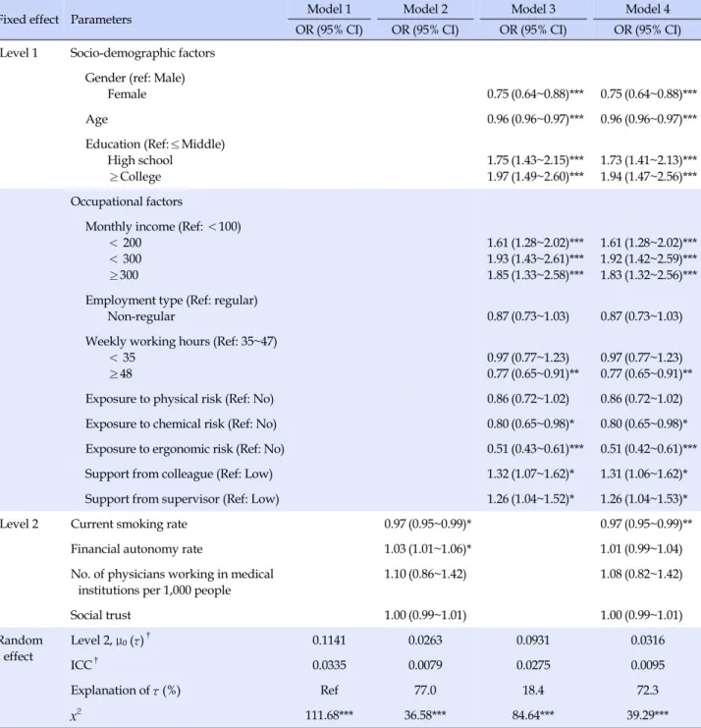
Task: Click Model 3 value 1.93 (1.43~2.61)
Action: pos(535,258)
